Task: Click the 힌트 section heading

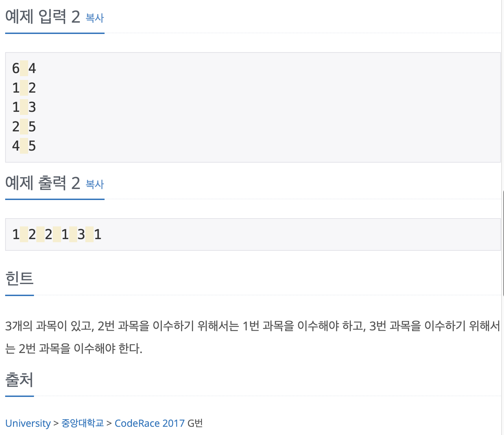Action: [19, 278]
